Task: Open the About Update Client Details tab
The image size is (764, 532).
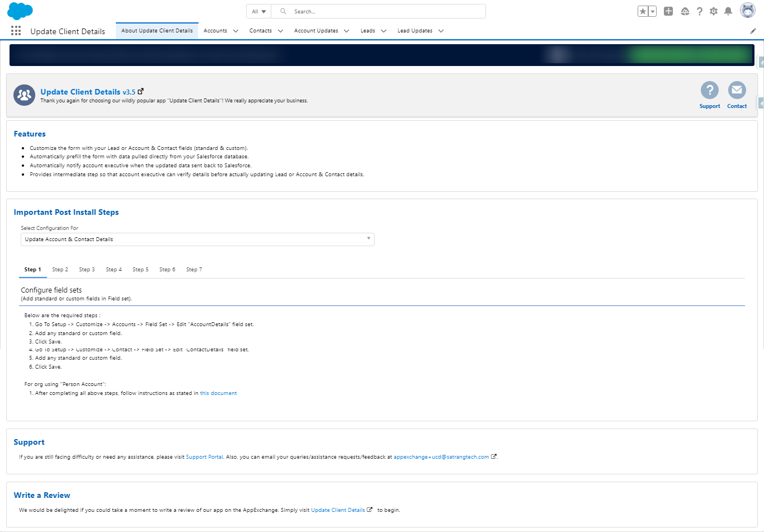Action: pos(157,31)
